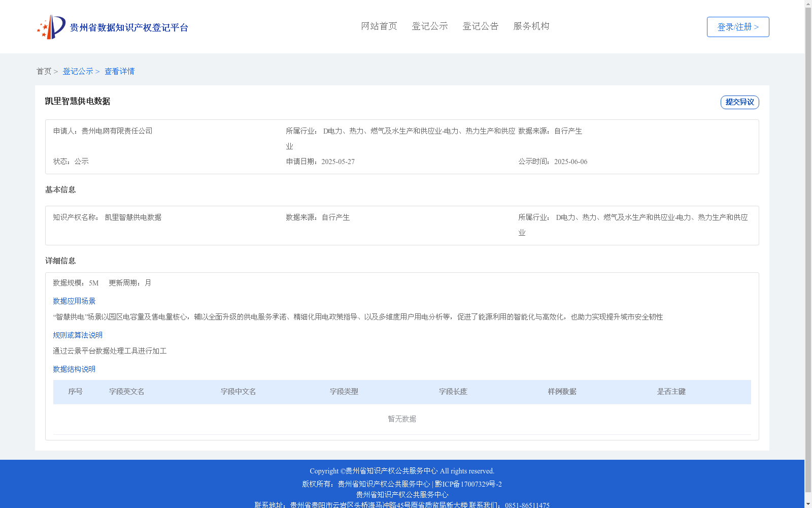Click the 基本信息 section heading
The width and height of the screenshot is (812, 508).
click(60, 189)
